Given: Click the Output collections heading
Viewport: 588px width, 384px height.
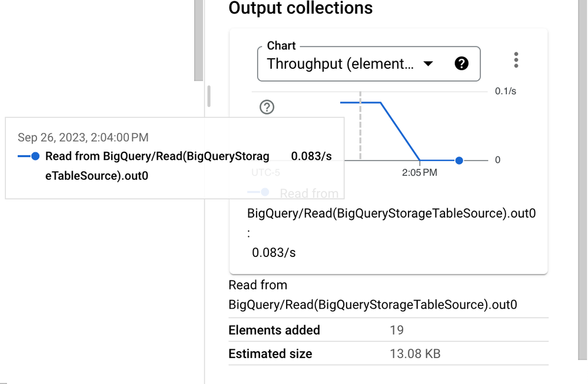Looking at the screenshot, I should (300, 8).
